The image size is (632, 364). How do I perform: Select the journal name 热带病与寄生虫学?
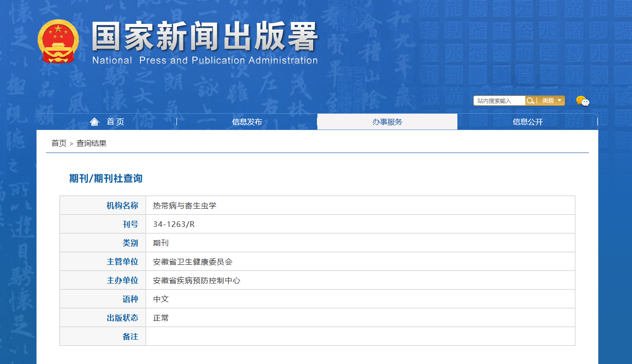[185, 205]
